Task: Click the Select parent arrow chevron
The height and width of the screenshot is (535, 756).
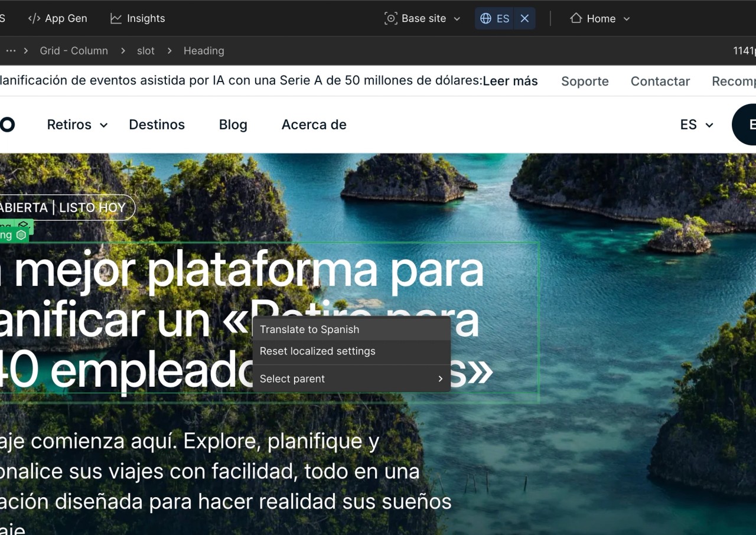Action: click(x=440, y=379)
